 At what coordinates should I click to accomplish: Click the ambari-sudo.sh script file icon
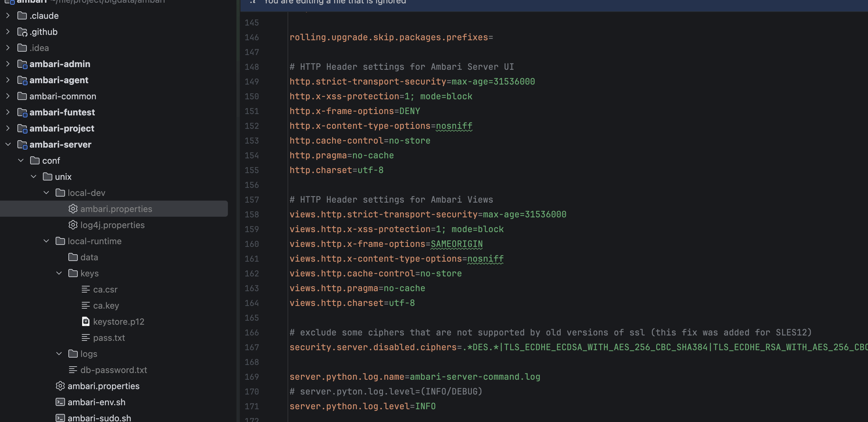point(60,418)
